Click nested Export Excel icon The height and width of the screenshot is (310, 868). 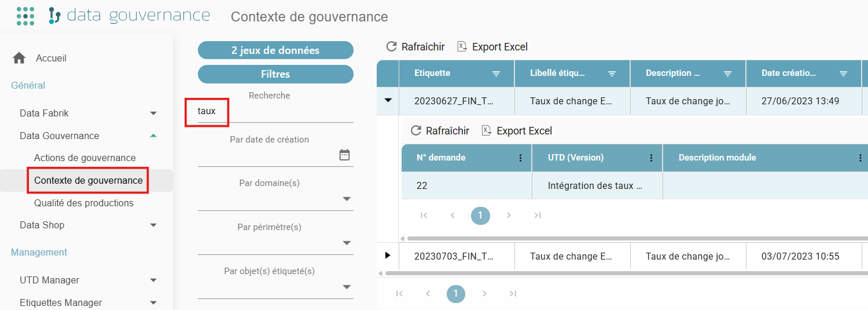pos(487,130)
